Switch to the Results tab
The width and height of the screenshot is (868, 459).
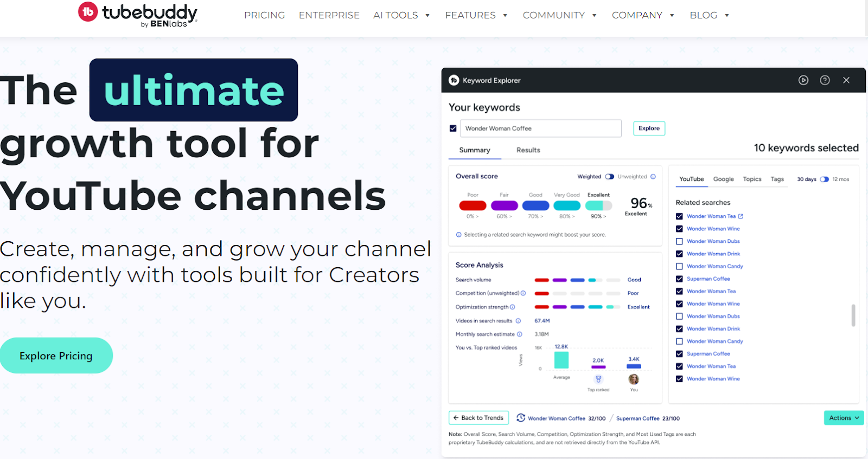coord(528,150)
